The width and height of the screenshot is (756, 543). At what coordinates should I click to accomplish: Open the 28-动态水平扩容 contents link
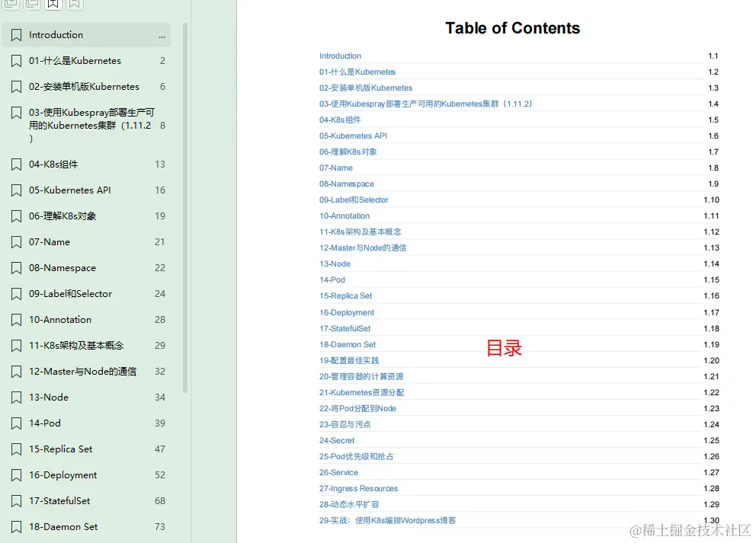(x=348, y=504)
